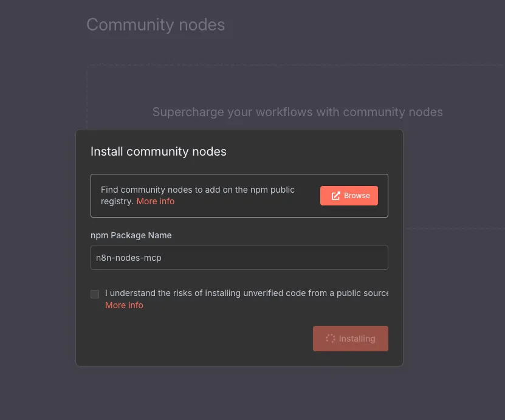Screen dimensions: 505x420
Task: Click the loading spinner icon on Installing
Action: tap(331, 339)
